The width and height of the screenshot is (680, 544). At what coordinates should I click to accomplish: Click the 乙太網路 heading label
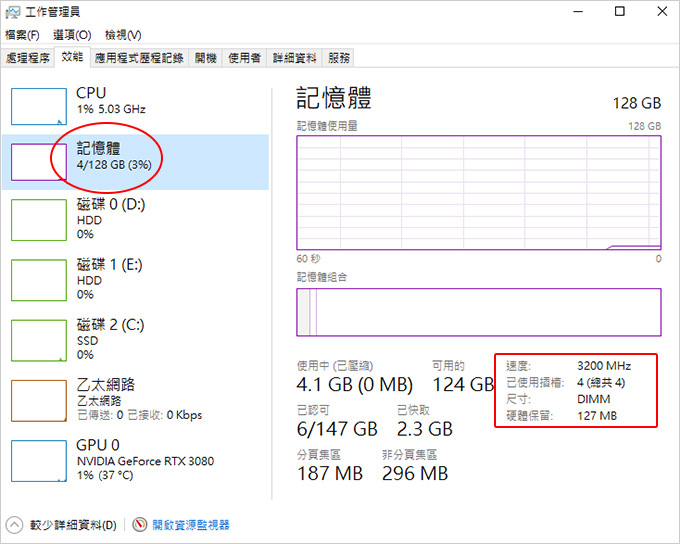click(106, 384)
